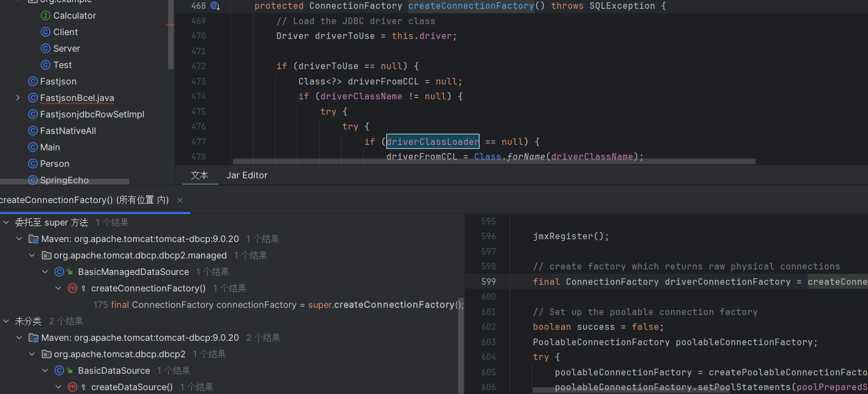The height and width of the screenshot is (394, 868).
Task: Click the createConnectionFactory() method icon in results
Action: coord(73,288)
